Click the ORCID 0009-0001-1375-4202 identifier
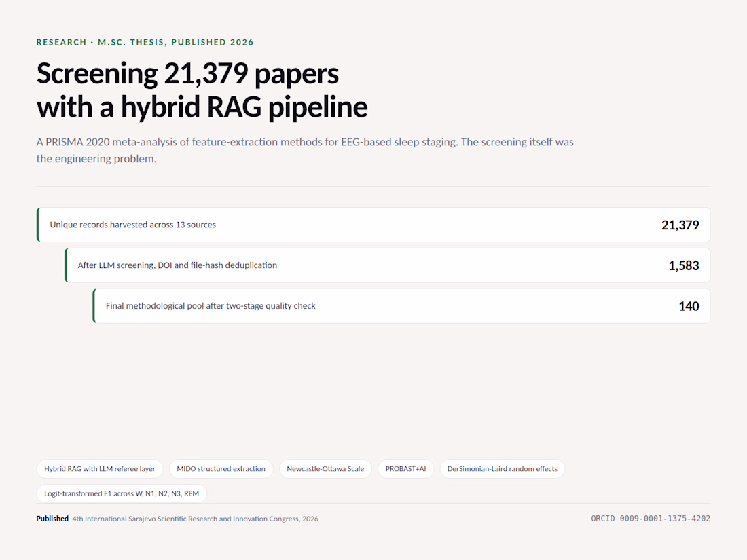 (651, 519)
